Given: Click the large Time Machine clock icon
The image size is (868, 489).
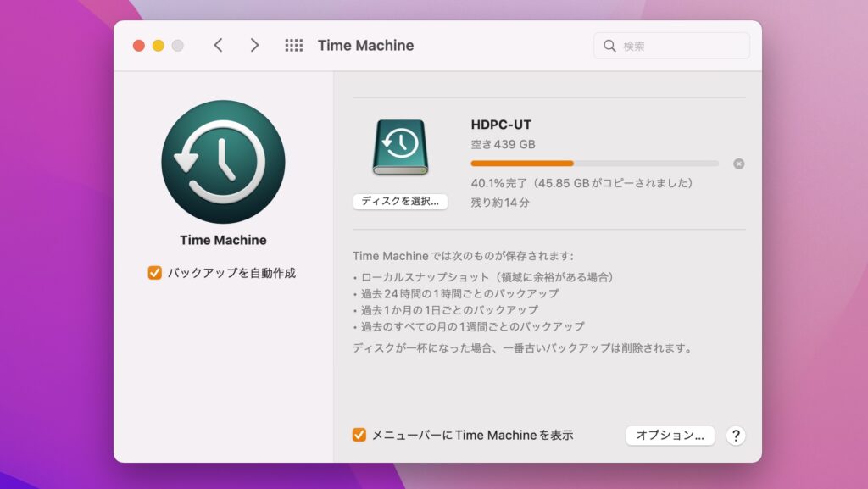Looking at the screenshot, I should tap(223, 162).
